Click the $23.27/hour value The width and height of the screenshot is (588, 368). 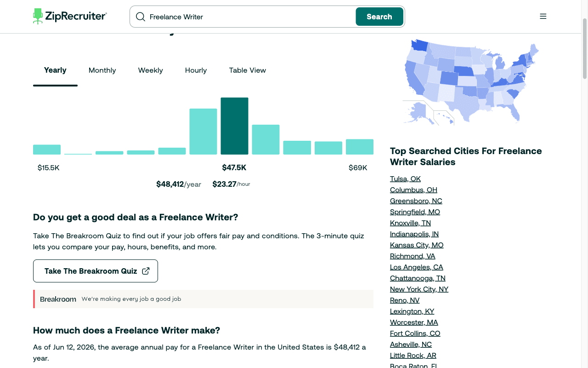231,184
